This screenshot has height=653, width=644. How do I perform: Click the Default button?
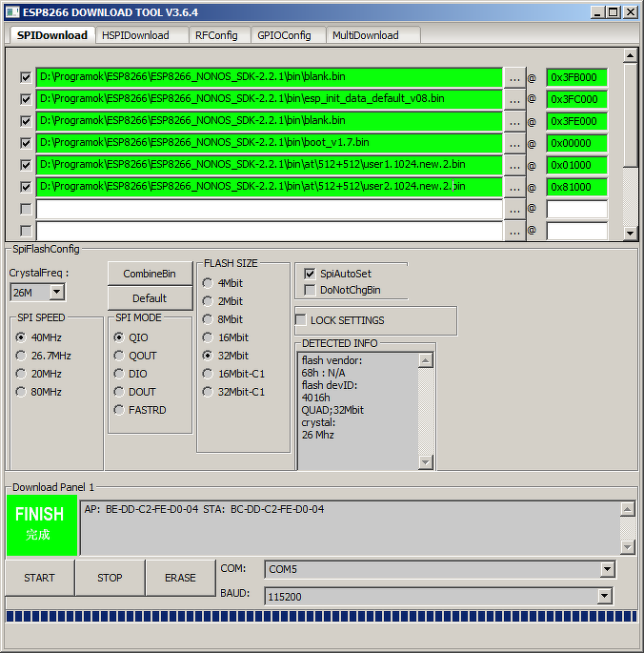[150, 298]
